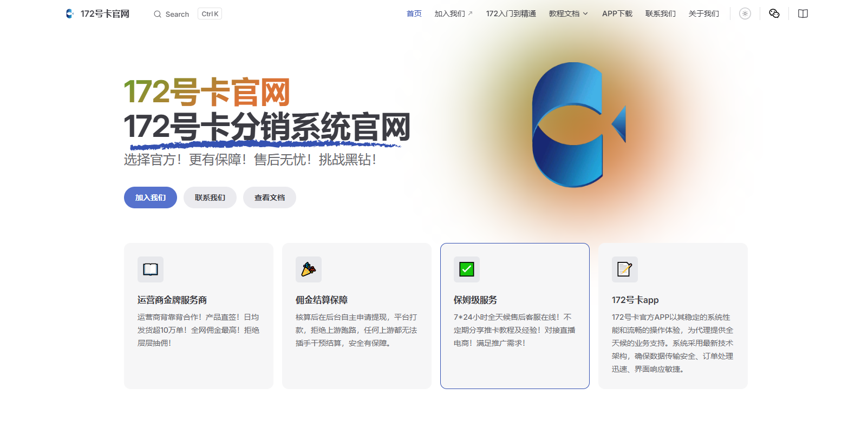The width and height of the screenshot is (868, 441).
Task: Click the blue 加入我们 button
Action: (151, 198)
